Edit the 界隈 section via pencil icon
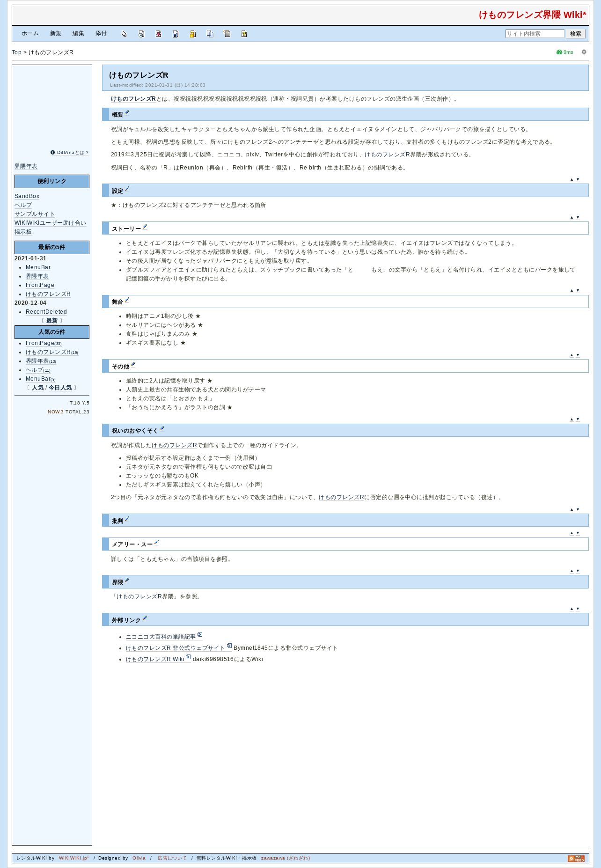 point(127,581)
